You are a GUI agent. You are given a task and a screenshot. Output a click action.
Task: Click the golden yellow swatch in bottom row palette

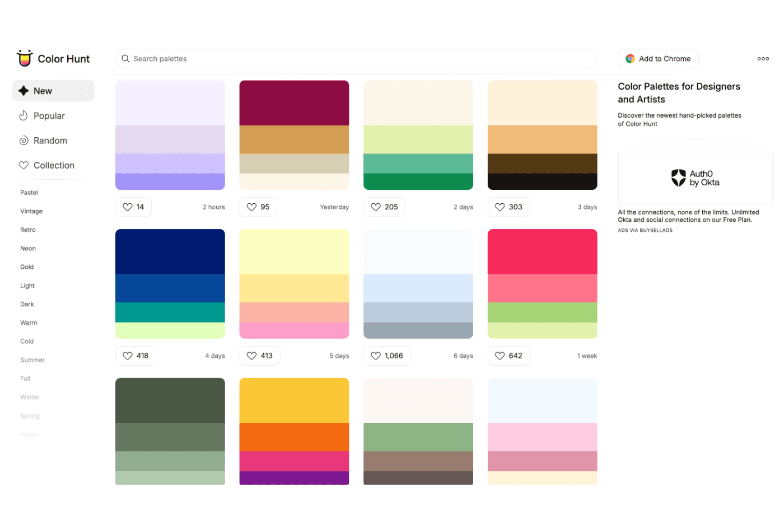294,400
